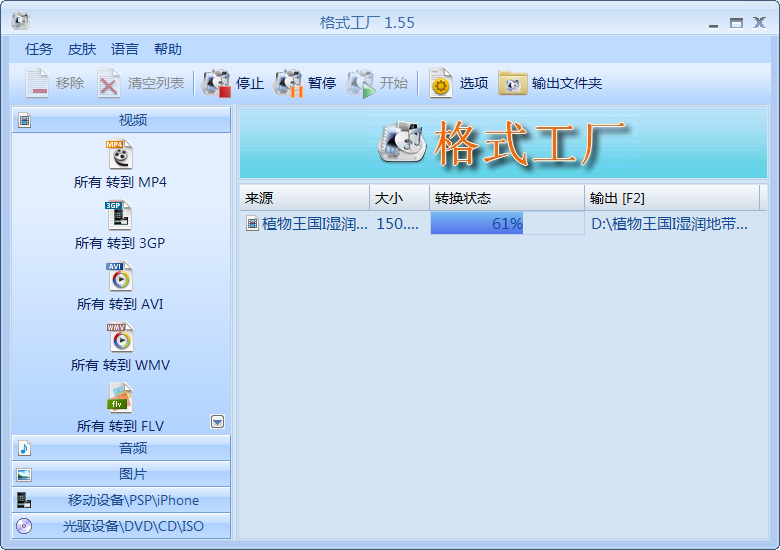Image resolution: width=780 pixels, height=550 pixels.
Task: Click the 所有 转到 MP4 label
Action: (x=120, y=183)
